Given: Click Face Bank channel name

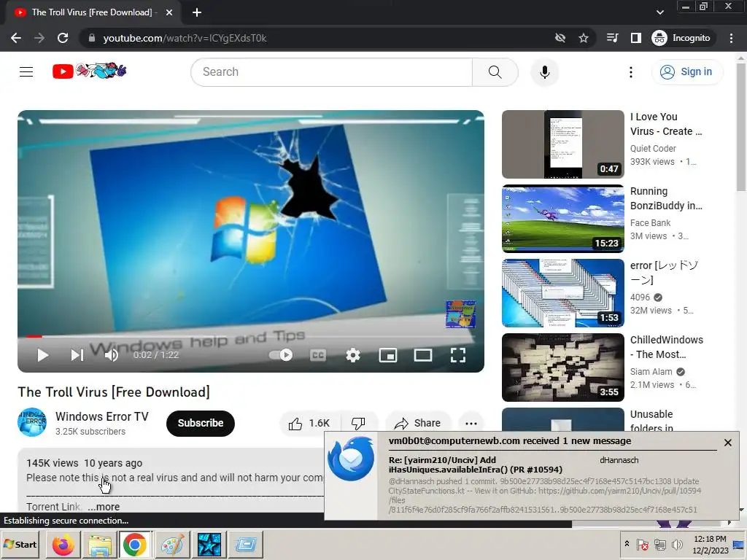Looking at the screenshot, I should [x=650, y=223].
